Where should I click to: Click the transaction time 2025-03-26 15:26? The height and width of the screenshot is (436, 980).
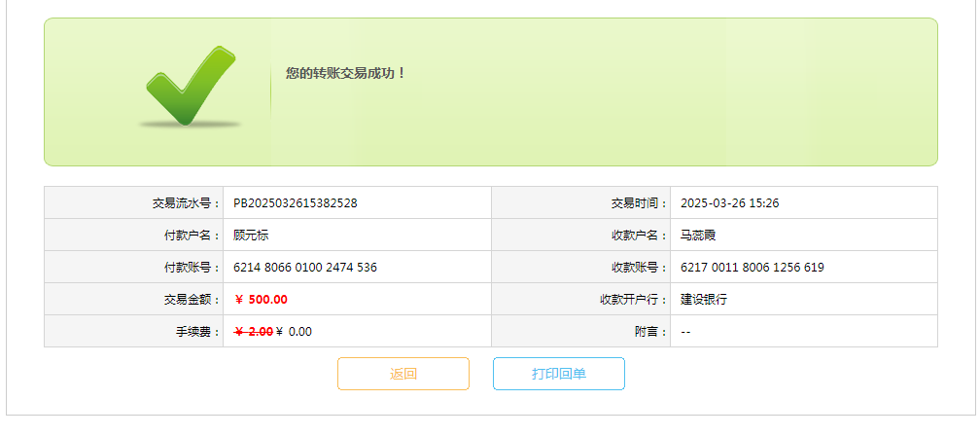tap(730, 203)
